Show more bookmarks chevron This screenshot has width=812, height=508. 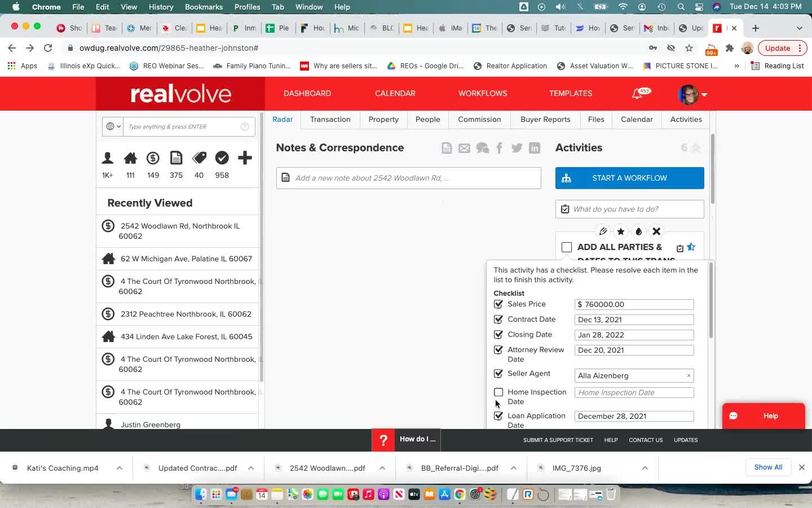pos(736,66)
